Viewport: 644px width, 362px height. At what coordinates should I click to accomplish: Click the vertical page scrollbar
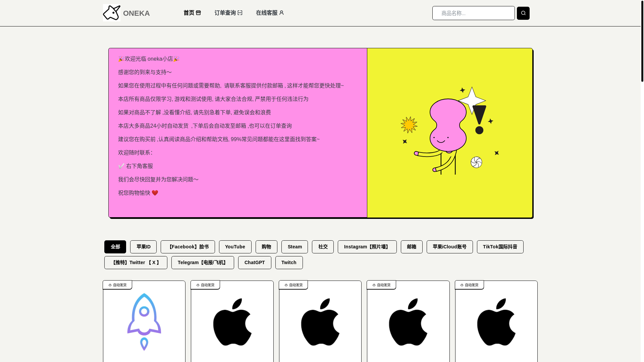click(642, 41)
